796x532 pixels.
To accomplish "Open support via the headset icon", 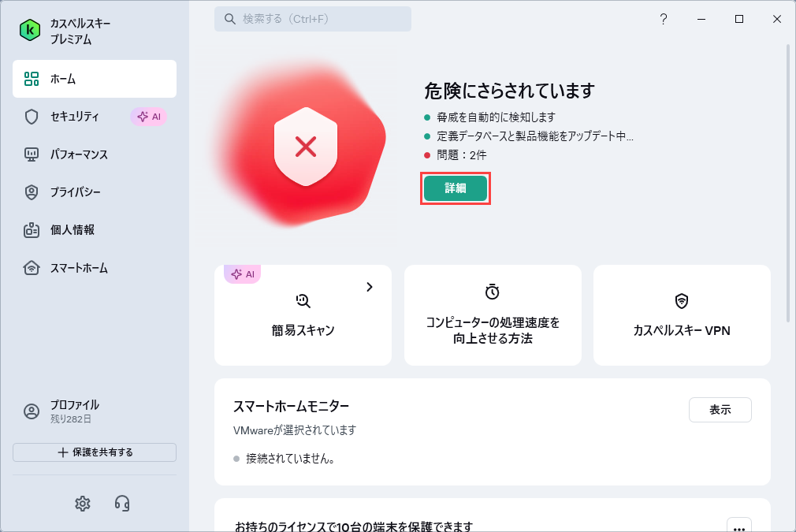I will click(122, 504).
